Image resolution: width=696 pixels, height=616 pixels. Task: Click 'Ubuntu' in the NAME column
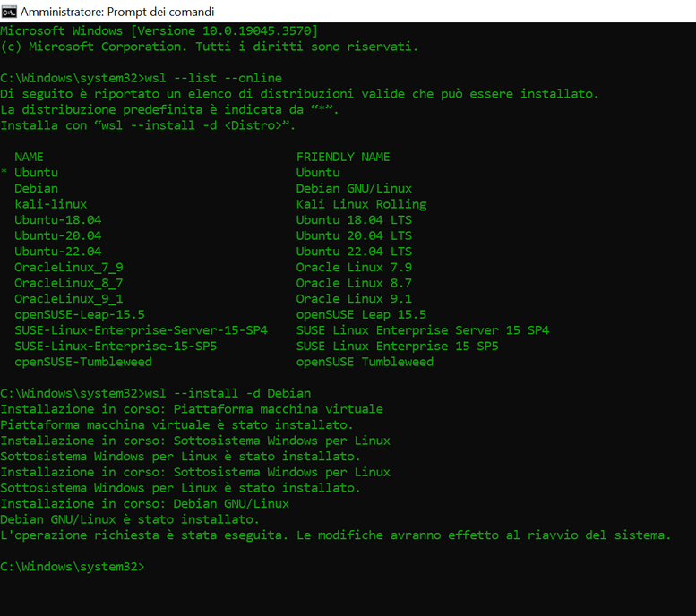coord(36,173)
